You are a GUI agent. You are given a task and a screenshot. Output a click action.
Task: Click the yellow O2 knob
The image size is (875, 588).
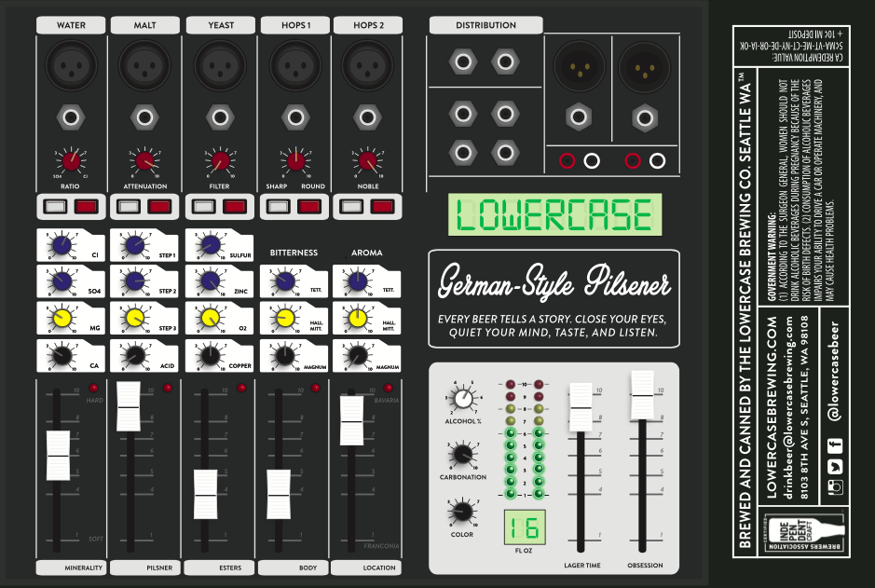210,318
